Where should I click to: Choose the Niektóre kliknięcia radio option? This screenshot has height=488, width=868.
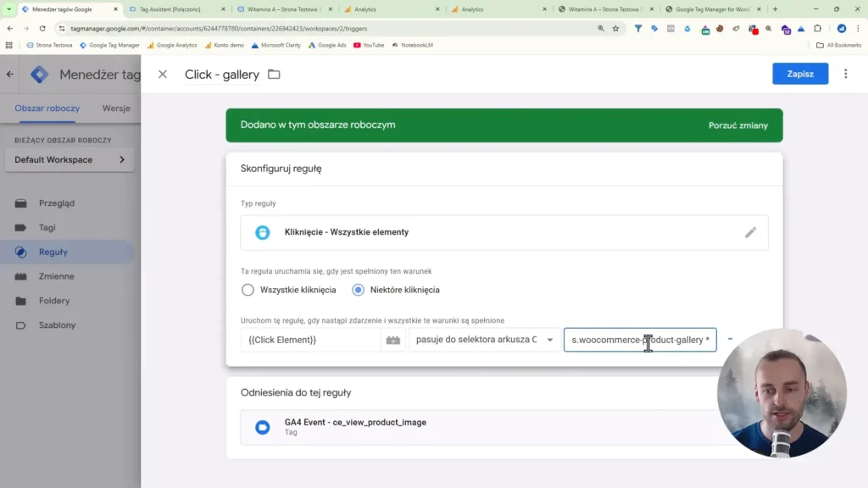pyautogui.click(x=359, y=290)
